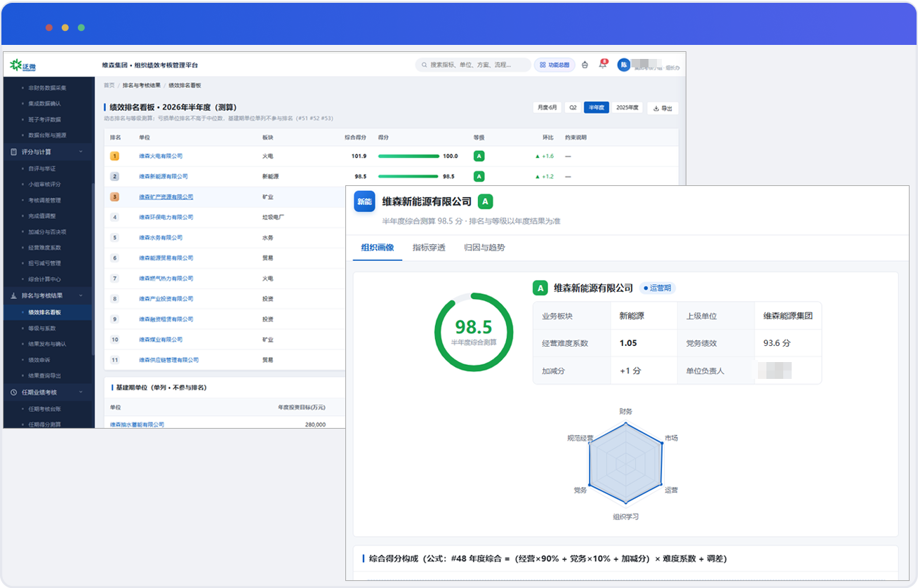Click rank 3 bronze badge
Viewport: 918px width, 588px height.
114,196
